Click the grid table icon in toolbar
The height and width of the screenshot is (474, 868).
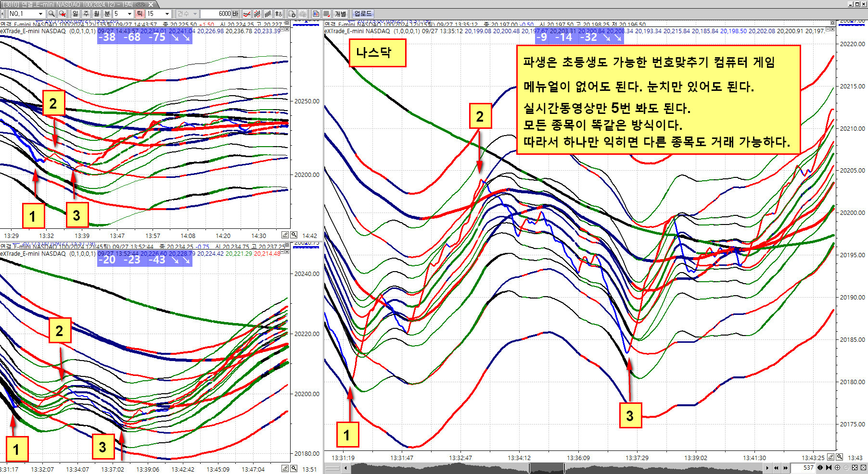(x=327, y=13)
